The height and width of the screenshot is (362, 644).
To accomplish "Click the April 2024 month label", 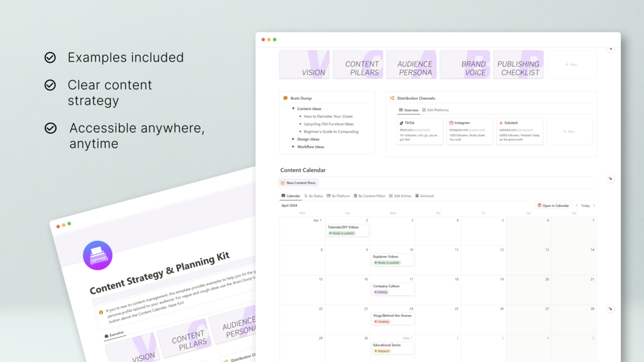I will (289, 206).
